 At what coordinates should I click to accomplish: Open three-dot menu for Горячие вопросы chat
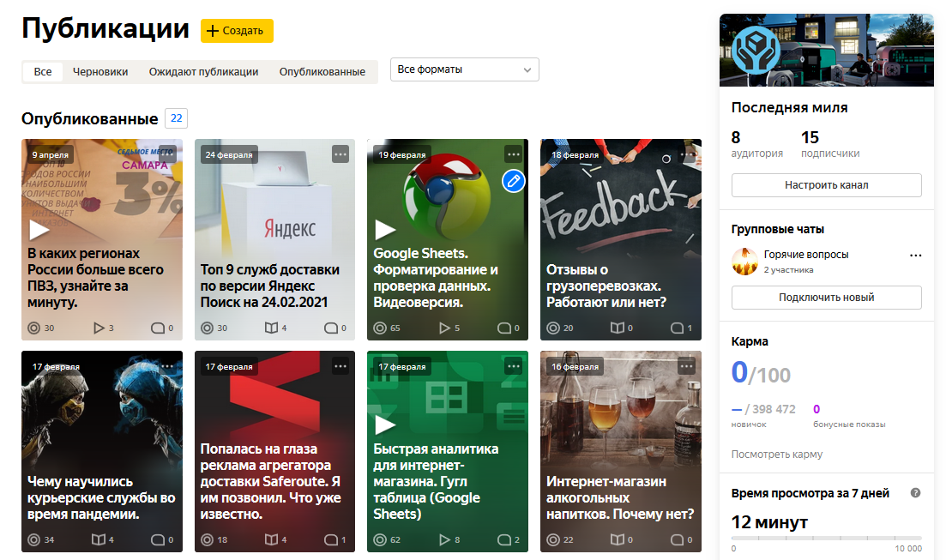click(x=915, y=256)
